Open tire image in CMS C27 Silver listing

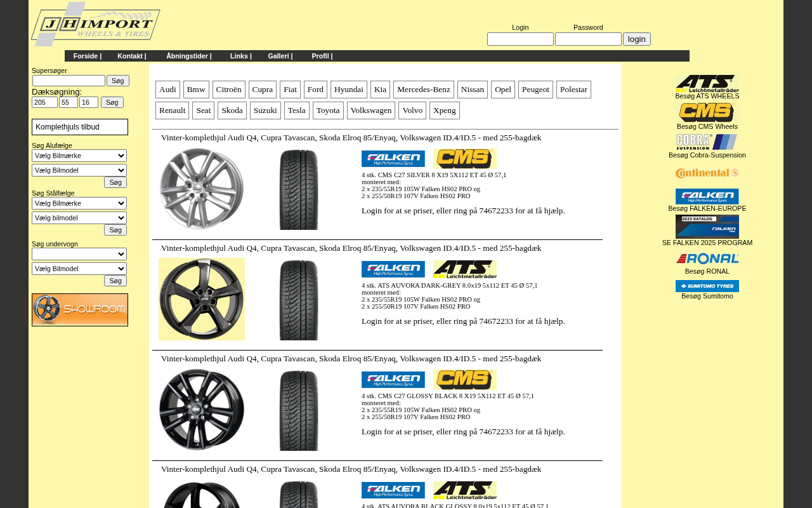point(299,189)
